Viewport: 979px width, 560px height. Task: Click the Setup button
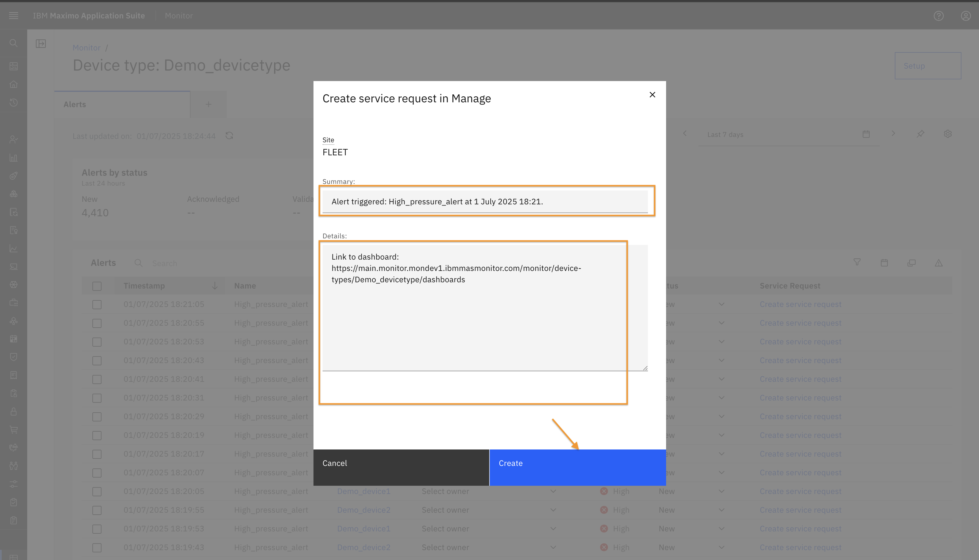click(927, 66)
